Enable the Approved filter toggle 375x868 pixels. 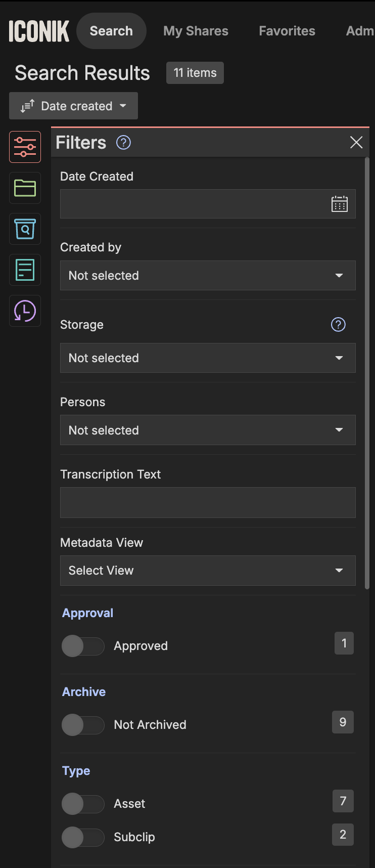point(83,646)
